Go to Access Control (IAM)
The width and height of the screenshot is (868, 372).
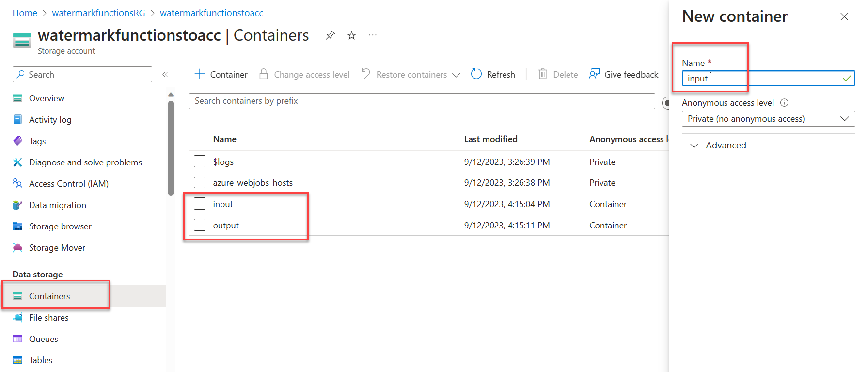pyautogui.click(x=69, y=184)
